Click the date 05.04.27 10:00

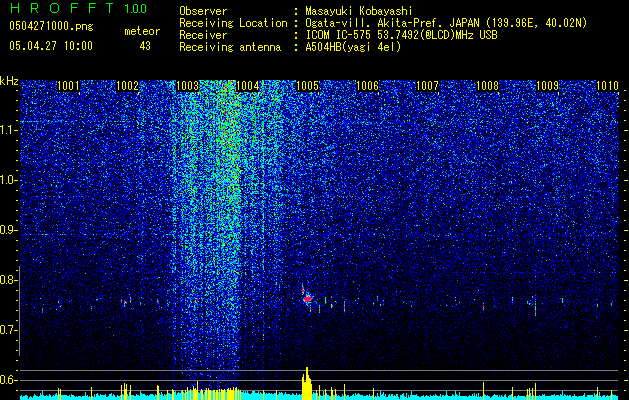coord(51,46)
